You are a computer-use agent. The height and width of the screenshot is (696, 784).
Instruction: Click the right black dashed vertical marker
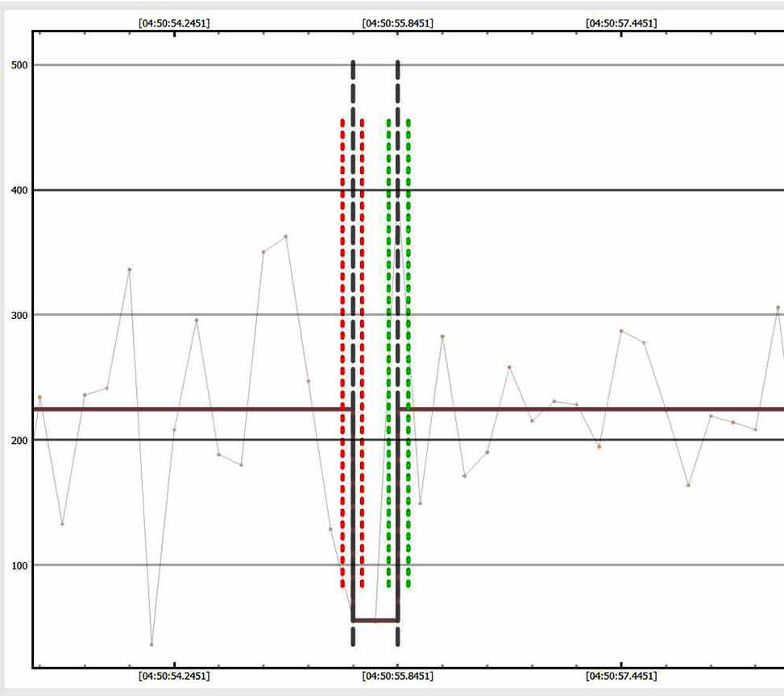[398, 242]
